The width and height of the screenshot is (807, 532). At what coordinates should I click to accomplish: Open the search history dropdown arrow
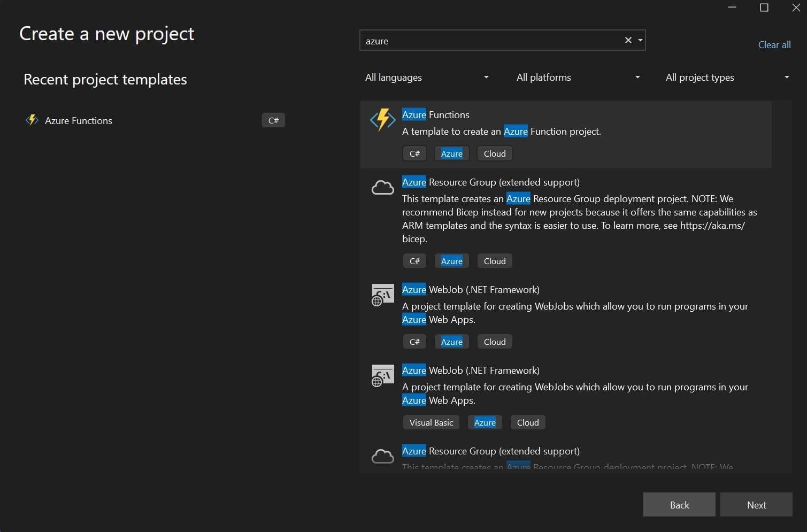tap(640, 40)
